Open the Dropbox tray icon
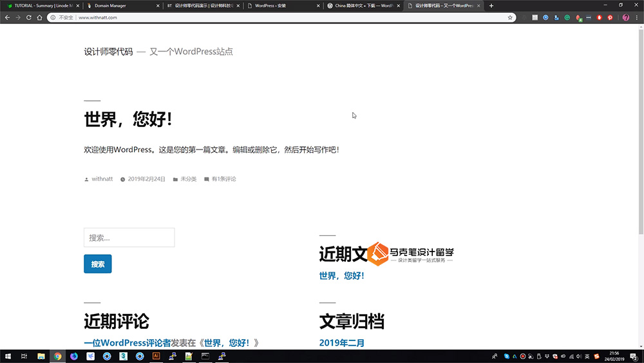 click(x=547, y=357)
